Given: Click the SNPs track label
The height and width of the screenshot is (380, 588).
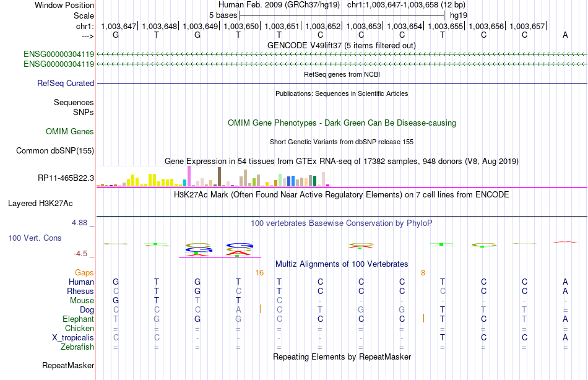Looking at the screenshot, I should pyautogui.click(x=84, y=112).
